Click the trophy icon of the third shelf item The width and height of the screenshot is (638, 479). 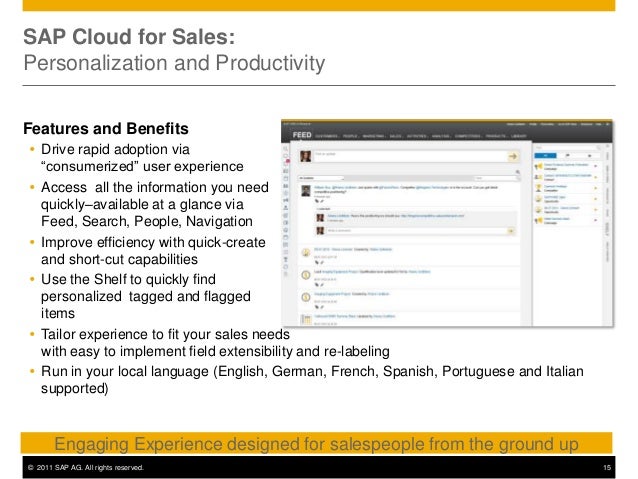click(x=538, y=188)
